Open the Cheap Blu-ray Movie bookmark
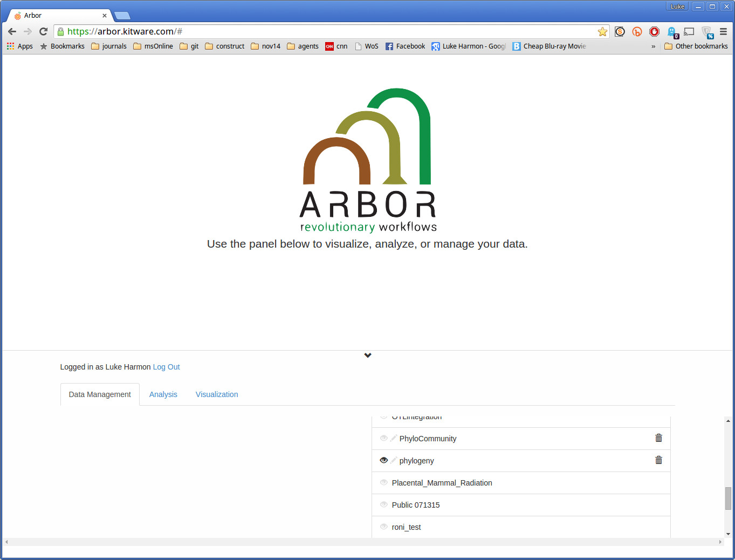This screenshot has height=560, width=735. [549, 46]
